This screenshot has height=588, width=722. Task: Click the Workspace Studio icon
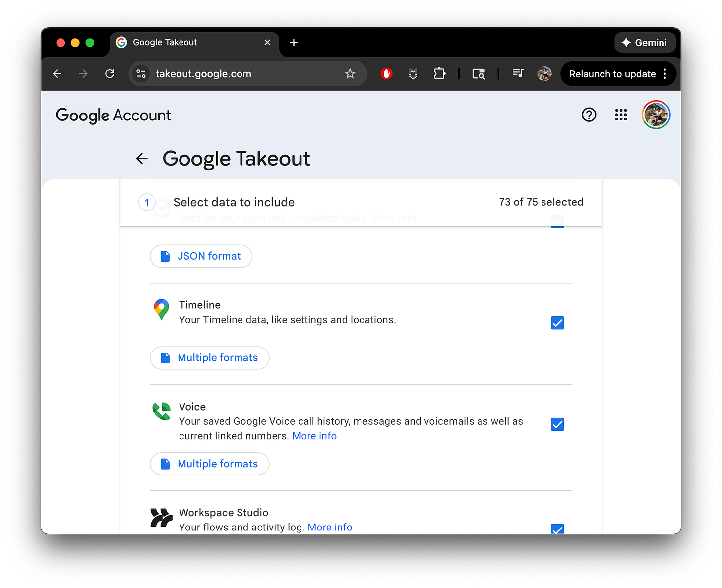[x=161, y=518]
